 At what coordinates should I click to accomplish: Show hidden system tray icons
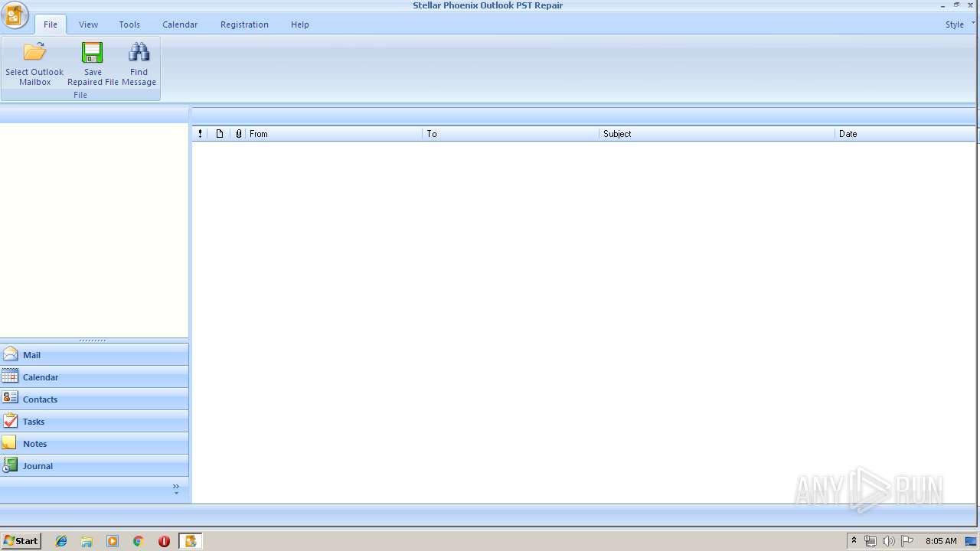tap(854, 541)
